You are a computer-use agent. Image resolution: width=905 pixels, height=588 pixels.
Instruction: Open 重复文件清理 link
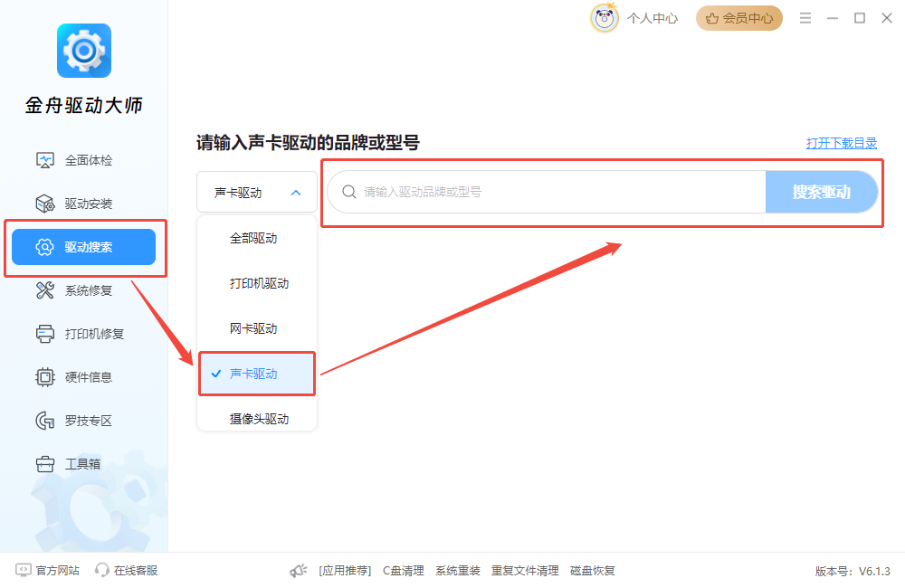[525, 571]
